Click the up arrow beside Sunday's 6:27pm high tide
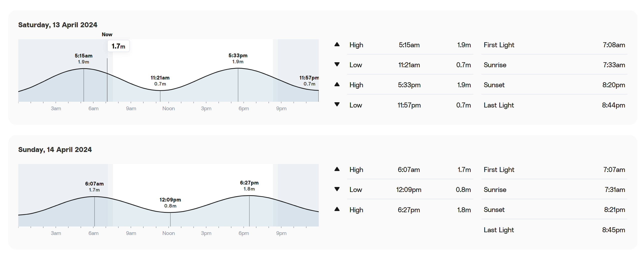The width and height of the screenshot is (644, 256). point(337,209)
